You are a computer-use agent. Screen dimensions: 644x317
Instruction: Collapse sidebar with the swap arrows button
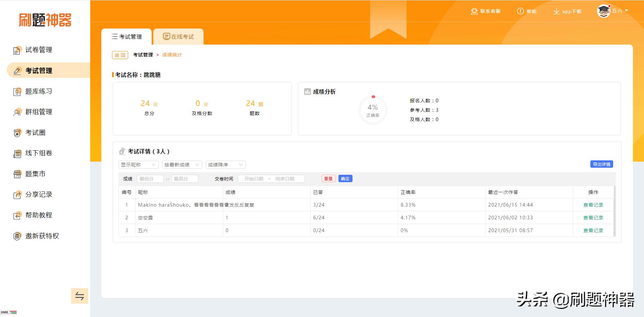click(x=79, y=296)
